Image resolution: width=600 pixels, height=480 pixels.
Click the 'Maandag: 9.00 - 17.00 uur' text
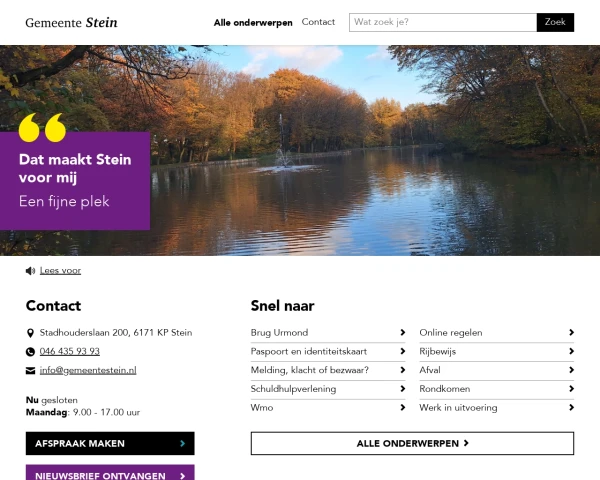click(83, 412)
